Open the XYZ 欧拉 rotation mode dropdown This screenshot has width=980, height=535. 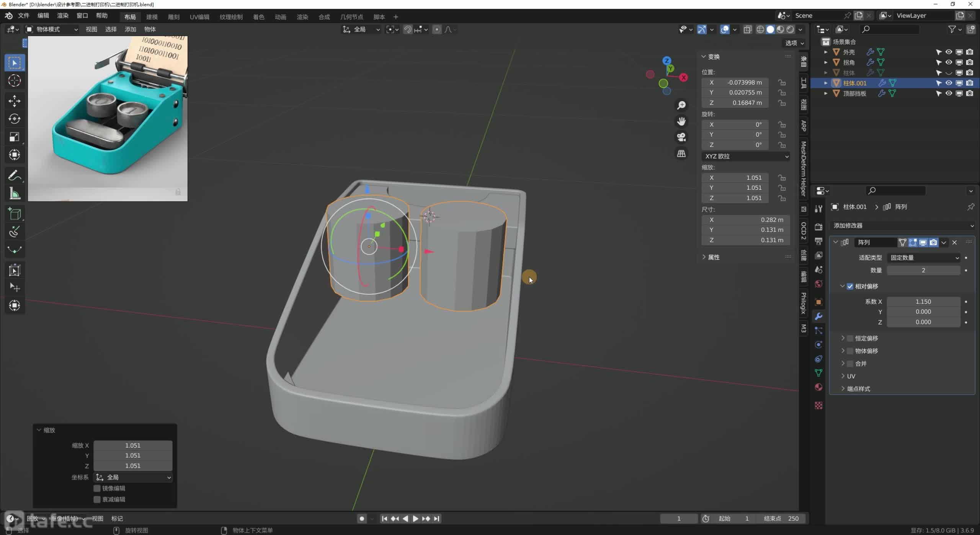745,156
